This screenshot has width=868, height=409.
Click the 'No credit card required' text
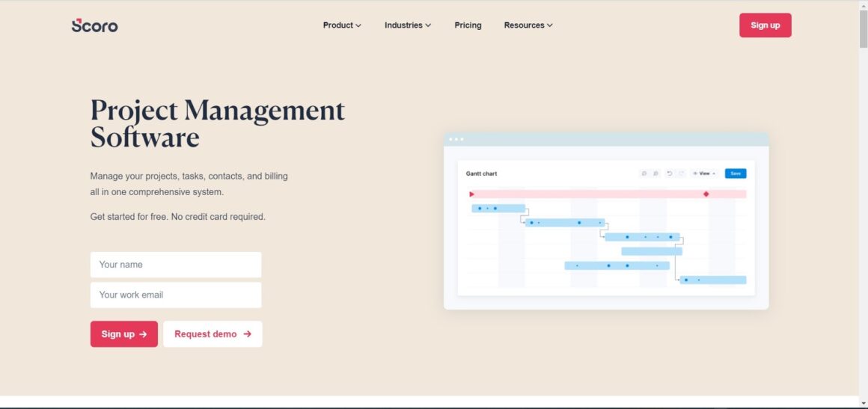[218, 217]
